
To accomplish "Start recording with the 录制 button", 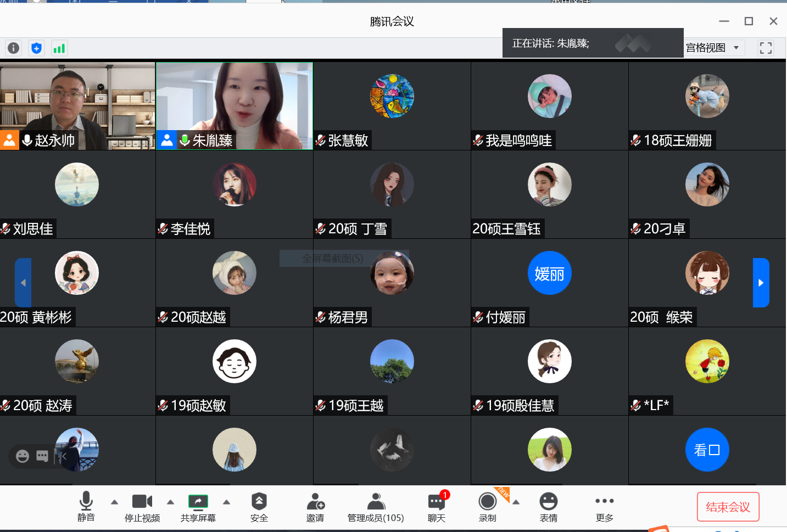I will 487,507.
